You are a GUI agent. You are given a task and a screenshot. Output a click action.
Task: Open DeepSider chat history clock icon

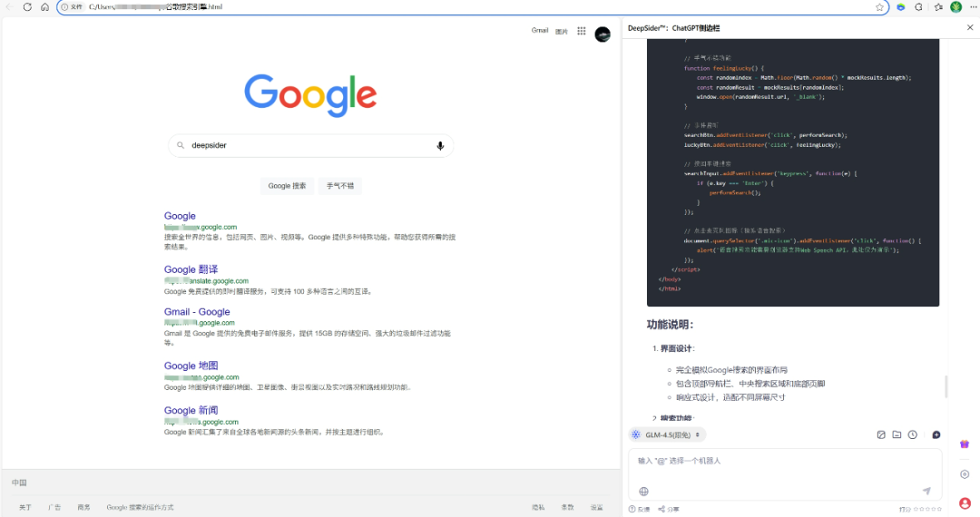[x=913, y=434]
